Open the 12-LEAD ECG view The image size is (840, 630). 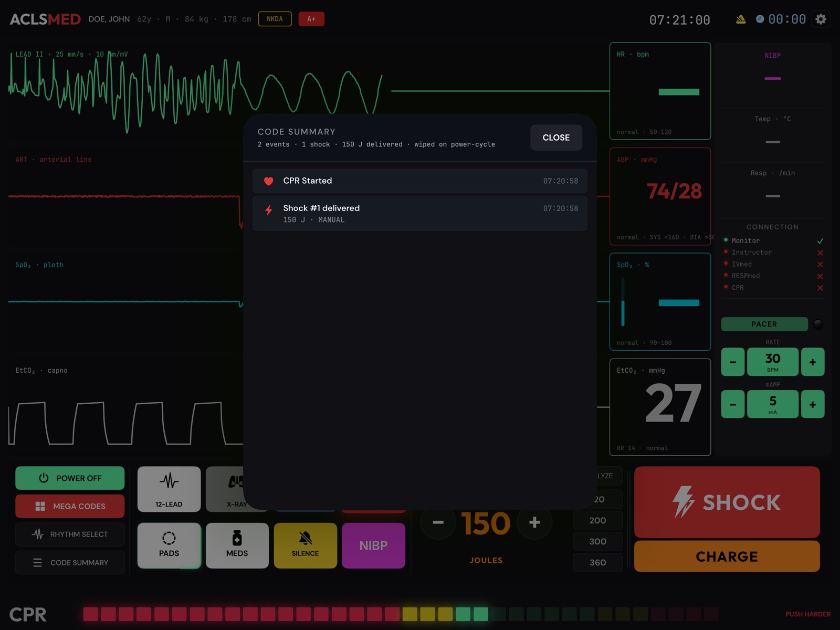(x=169, y=489)
